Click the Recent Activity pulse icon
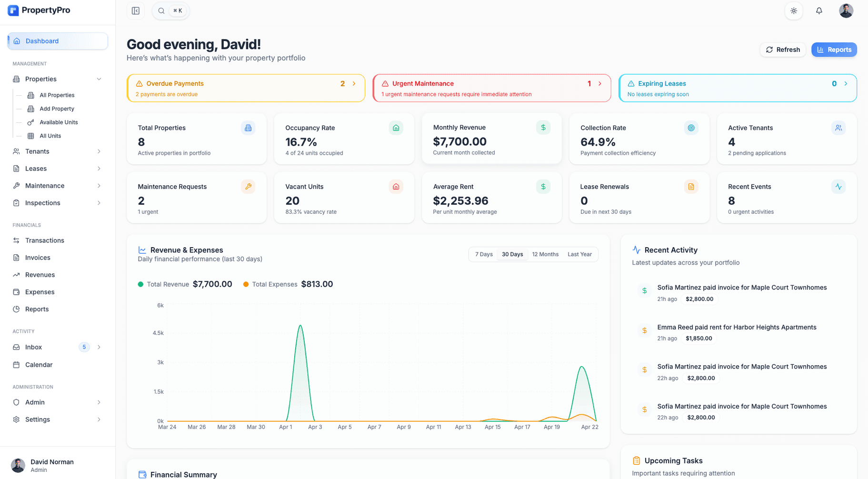This screenshot has width=868, height=479. click(x=636, y=249)
